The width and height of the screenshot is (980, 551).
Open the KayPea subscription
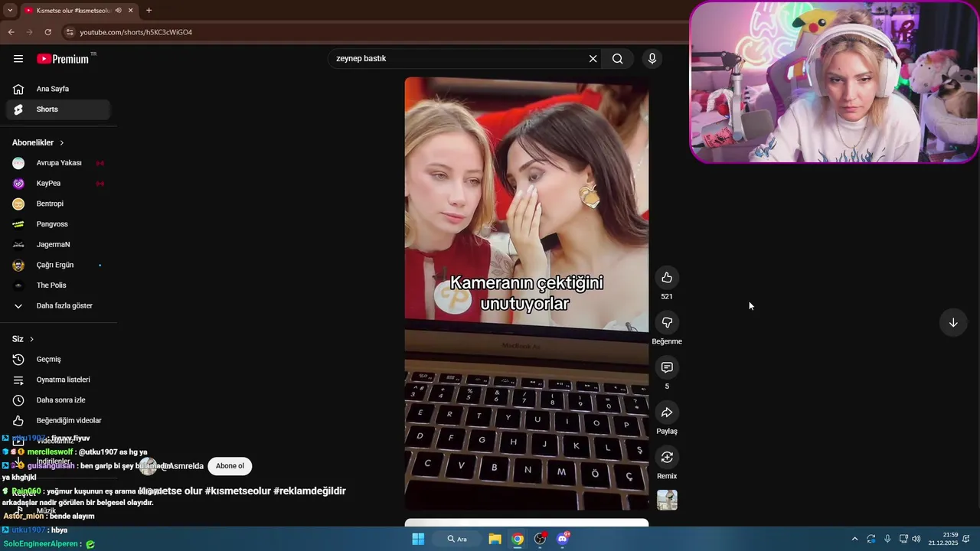[58, 184]
